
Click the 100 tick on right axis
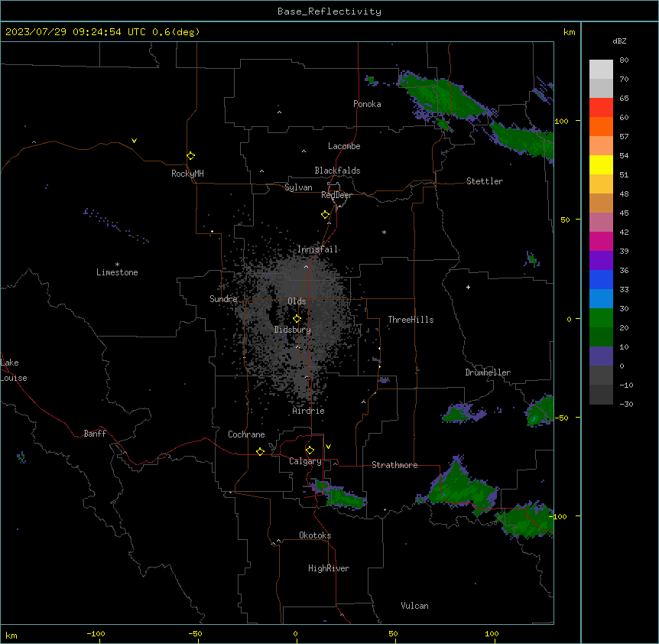pyautogui.click(x=561, y=121)
